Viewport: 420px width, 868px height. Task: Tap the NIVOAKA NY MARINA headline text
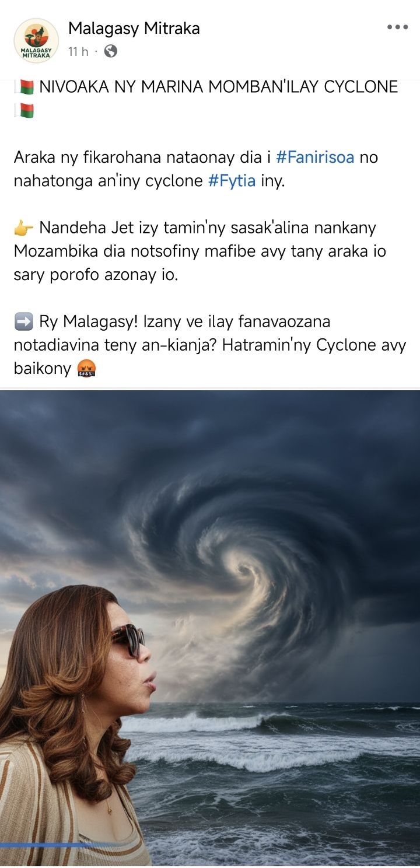pyautogui.click(x=219, y=87)
